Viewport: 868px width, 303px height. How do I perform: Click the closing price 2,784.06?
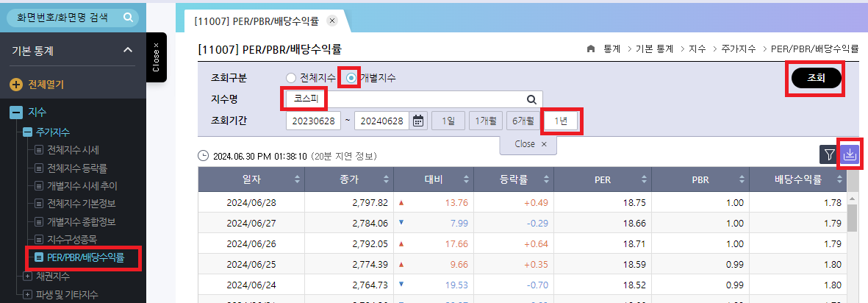(x=370, y=224)
